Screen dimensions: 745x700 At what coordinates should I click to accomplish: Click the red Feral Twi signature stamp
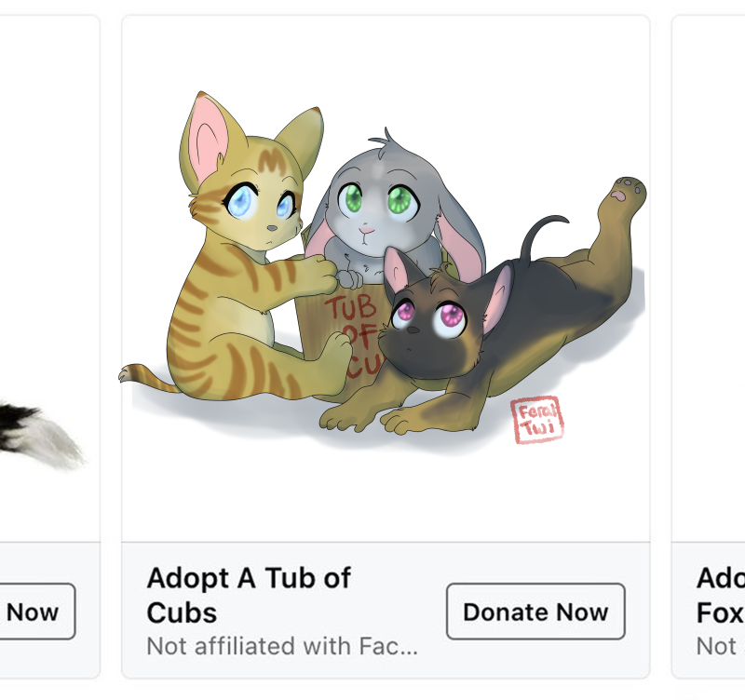[x=536, y=420]
